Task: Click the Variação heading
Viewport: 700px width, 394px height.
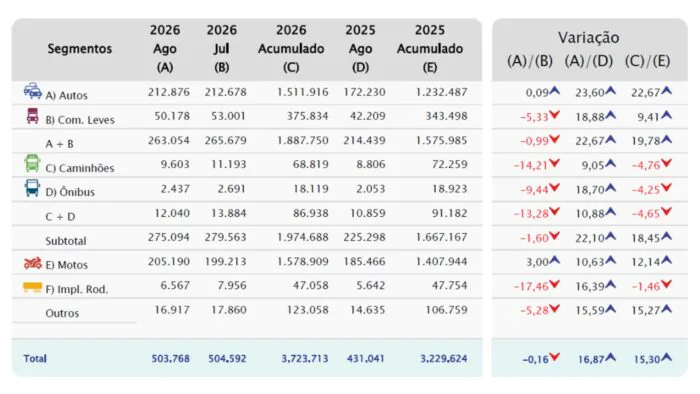Action: pyautogui.click(x=588, y=37)
